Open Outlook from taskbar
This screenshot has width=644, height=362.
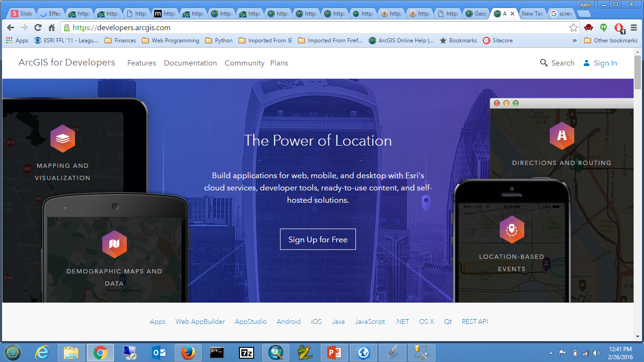tap(159, 352)
